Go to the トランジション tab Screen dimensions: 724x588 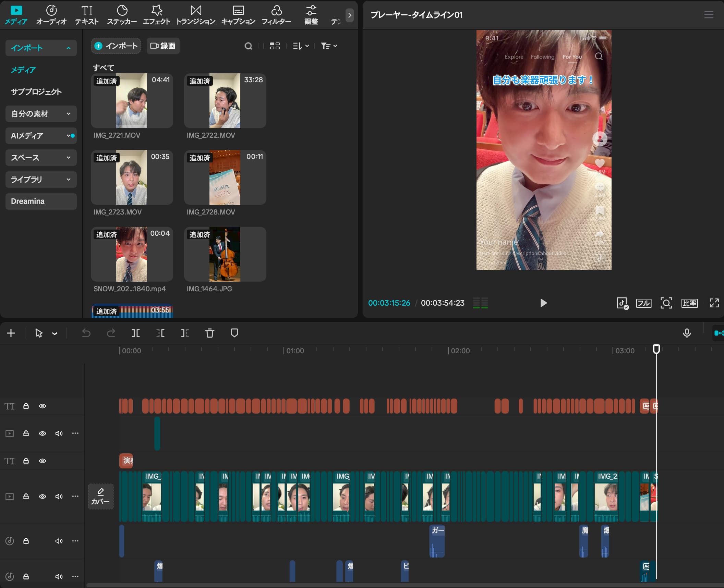click(196, 15)
